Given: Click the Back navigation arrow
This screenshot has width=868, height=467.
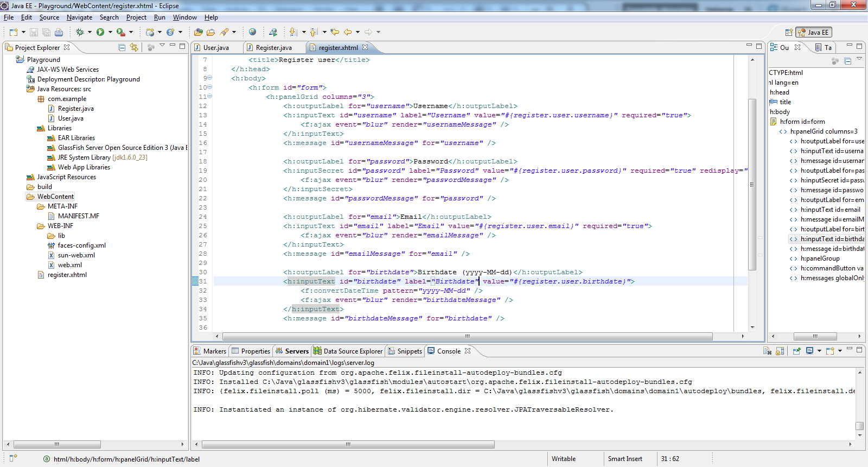Looking at the screenshot, I should [x=348, y=33].
